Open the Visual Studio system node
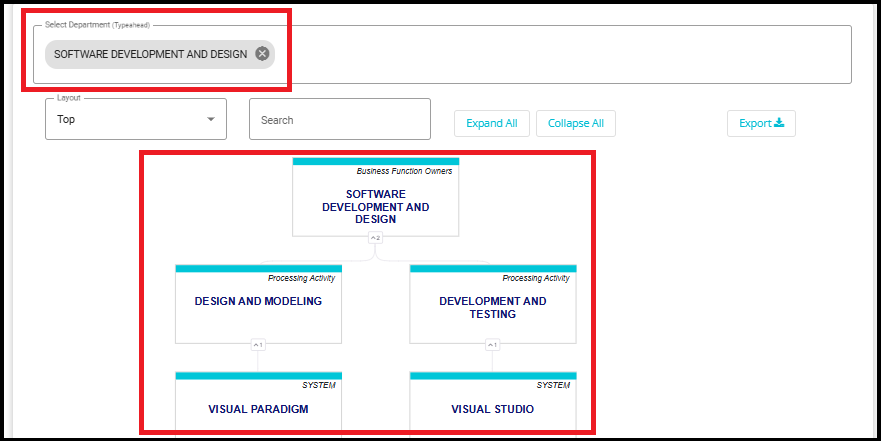The height and width of the screenshot is (441, 881). pos(492,409)
